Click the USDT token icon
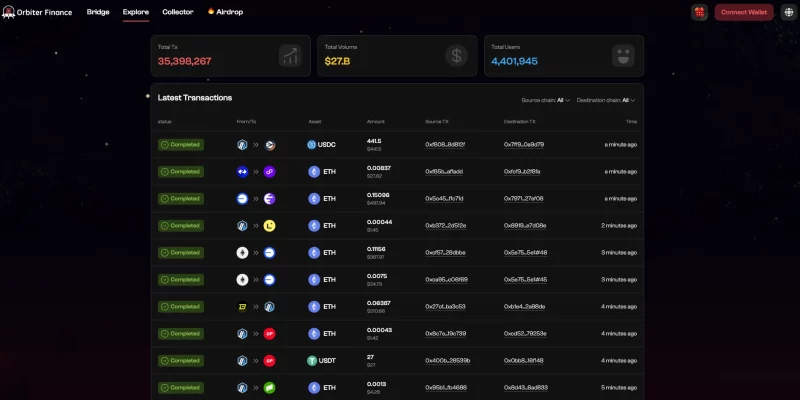The image size is (800, 400). [312, 361]
